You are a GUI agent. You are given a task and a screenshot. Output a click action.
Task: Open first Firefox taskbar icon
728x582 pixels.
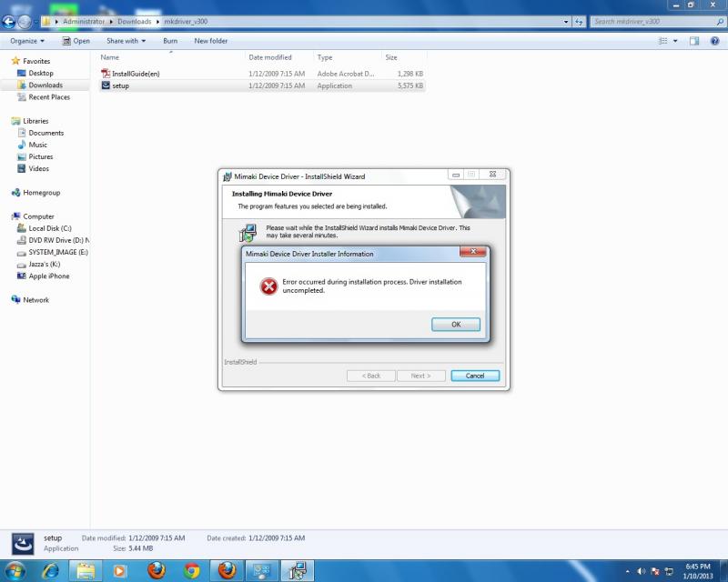(157, 571)
